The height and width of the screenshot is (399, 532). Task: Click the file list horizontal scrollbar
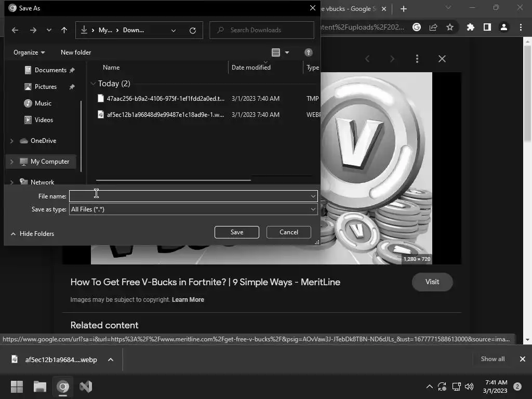[x=174, y=180]
